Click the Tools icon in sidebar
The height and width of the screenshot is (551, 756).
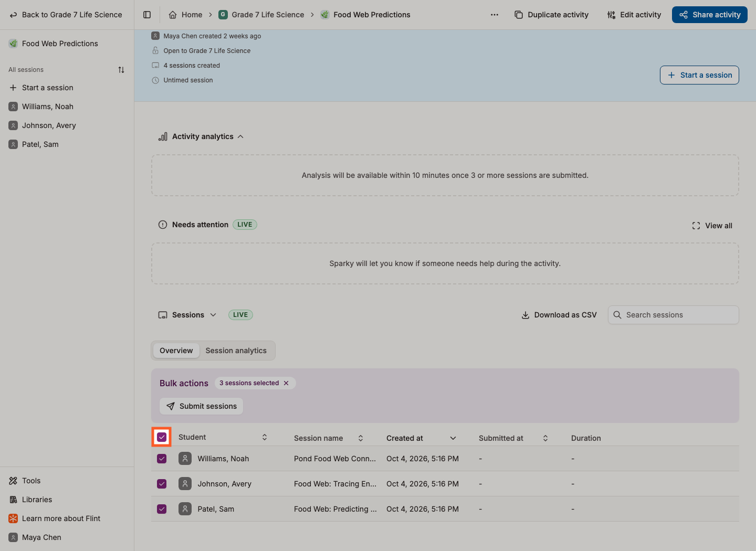(x=13, y=481)
